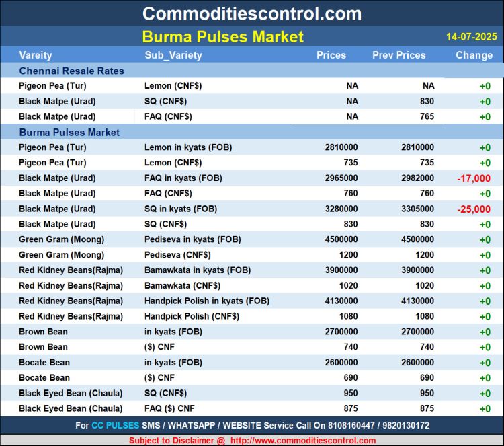
Task: Select the Bamawkata in kyats (FOB) cell
Action: tap(197, 270)
